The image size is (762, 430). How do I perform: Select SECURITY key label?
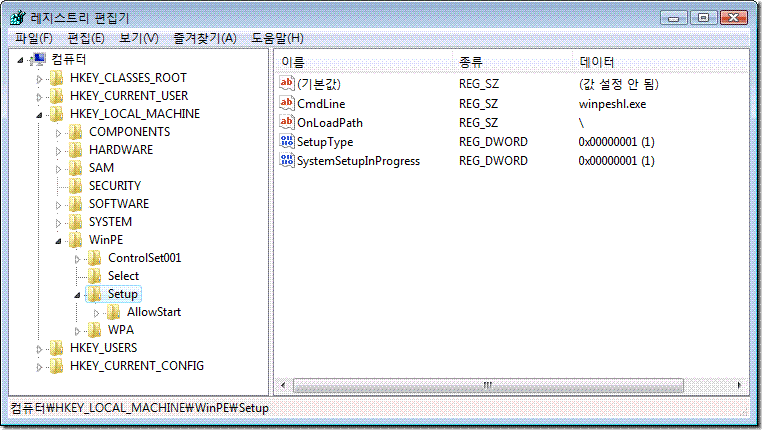click(x=115, y=186)
